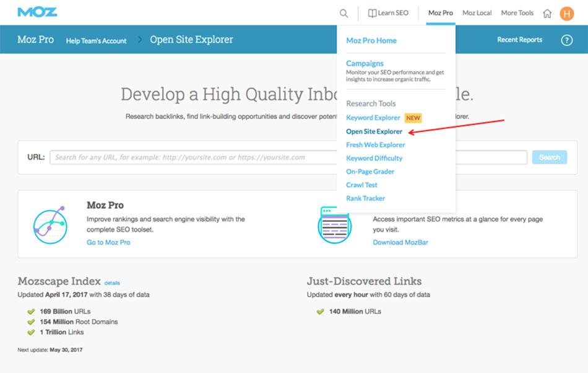
Task: Click the NEW badge beside Keyword Explorer
Action: [x=413, y=118]
